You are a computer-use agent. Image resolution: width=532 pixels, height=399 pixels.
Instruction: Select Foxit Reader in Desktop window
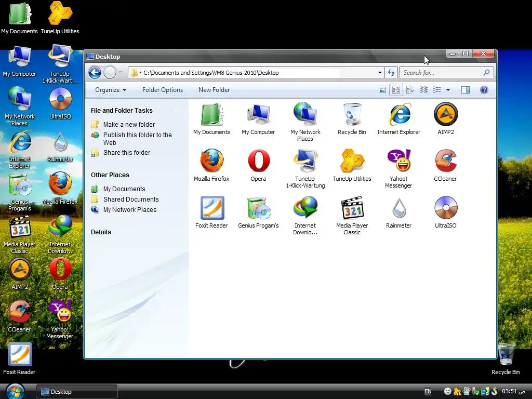(211, 212)
